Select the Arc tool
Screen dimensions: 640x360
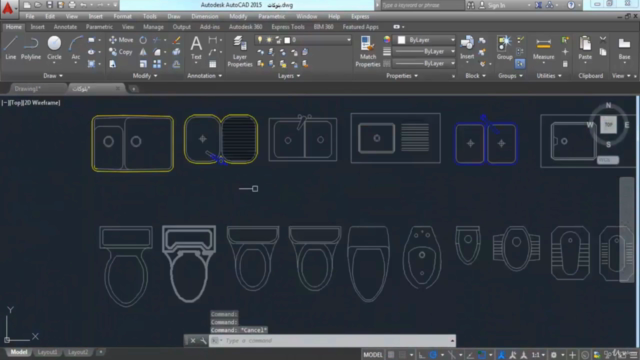coord(76,48)
